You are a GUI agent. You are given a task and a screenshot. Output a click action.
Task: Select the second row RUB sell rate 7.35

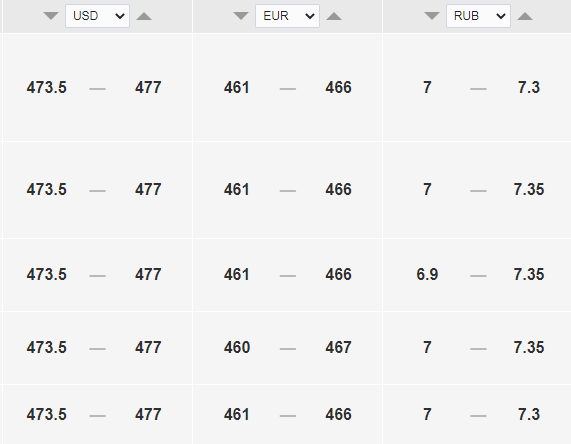pos(529,190)
